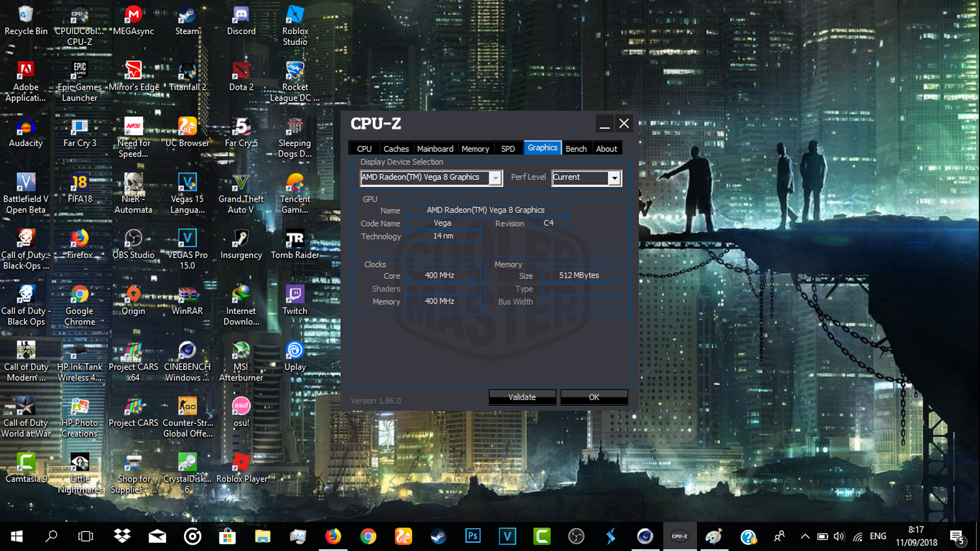
Task: Open the Rocket League desktop icon
Action: 295,82
